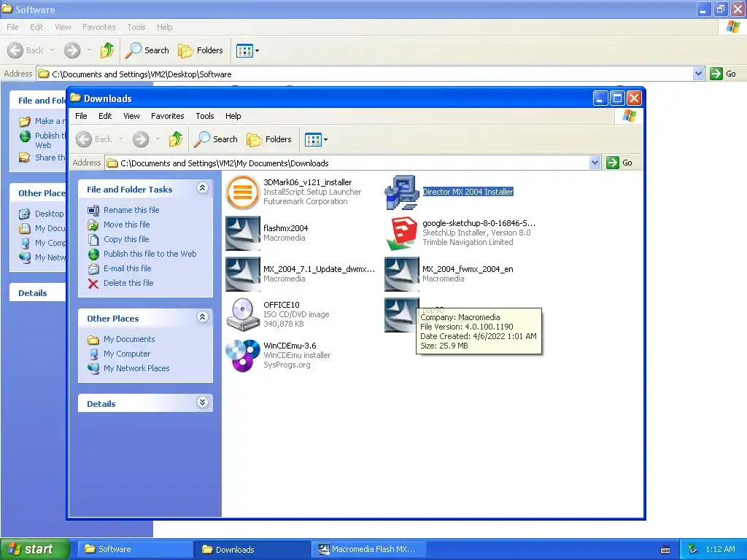
Task: Open address bar dropdown in Downloads window
Action: coord(595,163)
